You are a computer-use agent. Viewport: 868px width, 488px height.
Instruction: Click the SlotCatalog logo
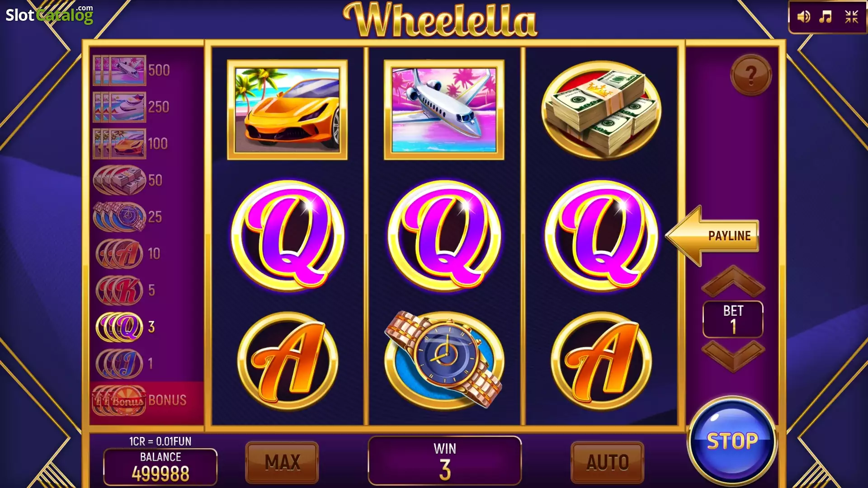tap(49, 14)
